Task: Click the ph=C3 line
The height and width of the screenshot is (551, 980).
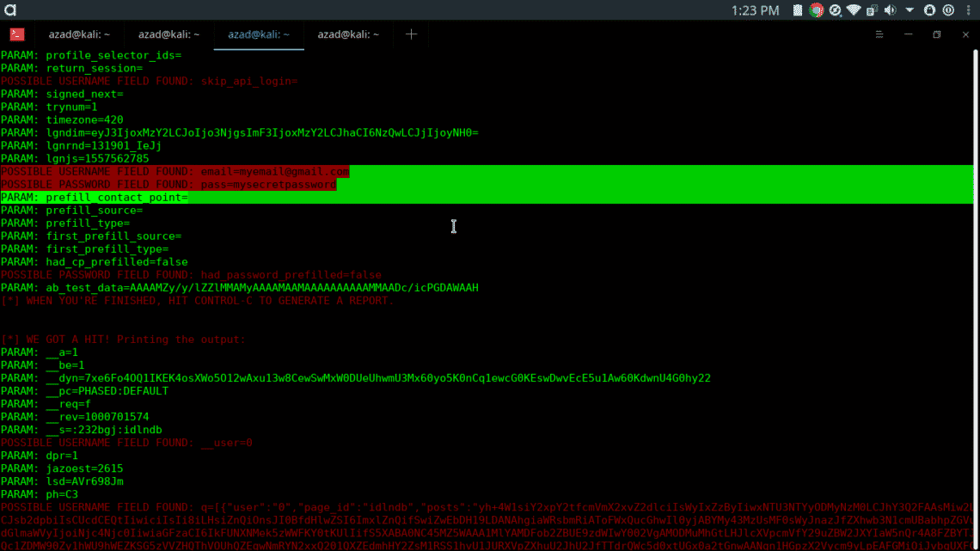Action: tap(40, 494)
